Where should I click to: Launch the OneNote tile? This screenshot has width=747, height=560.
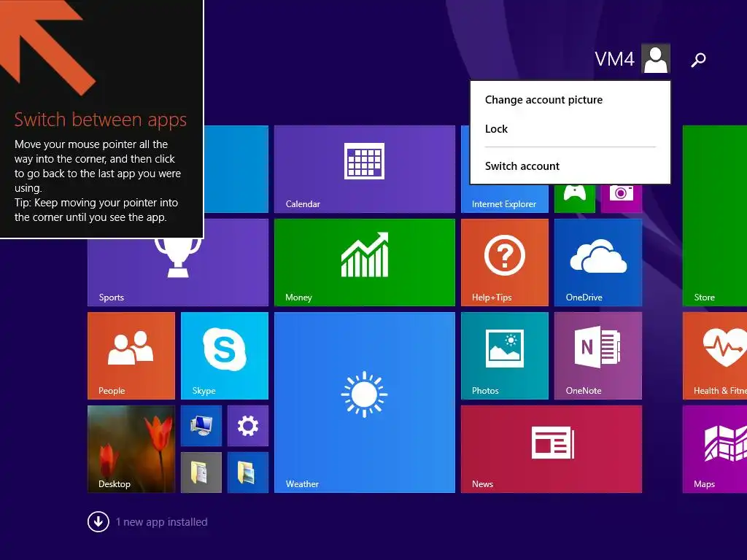[x=598, y=356]
